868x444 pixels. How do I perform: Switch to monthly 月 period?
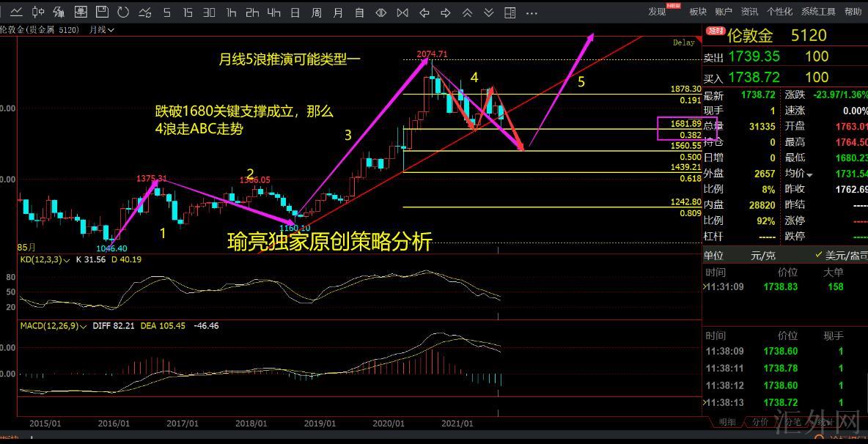[338, 12]
